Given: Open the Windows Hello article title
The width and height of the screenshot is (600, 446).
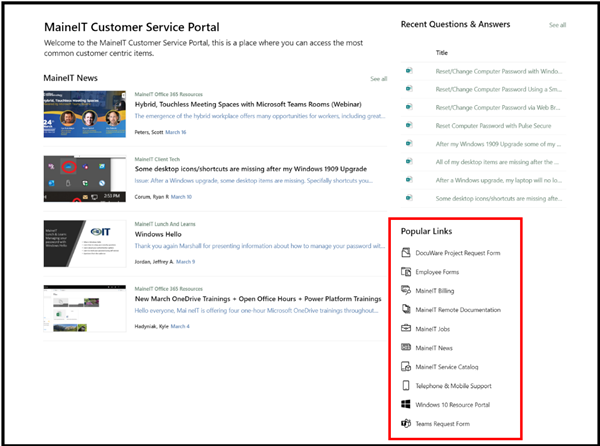Looking at the screenshot, I should tap(158, 234).
